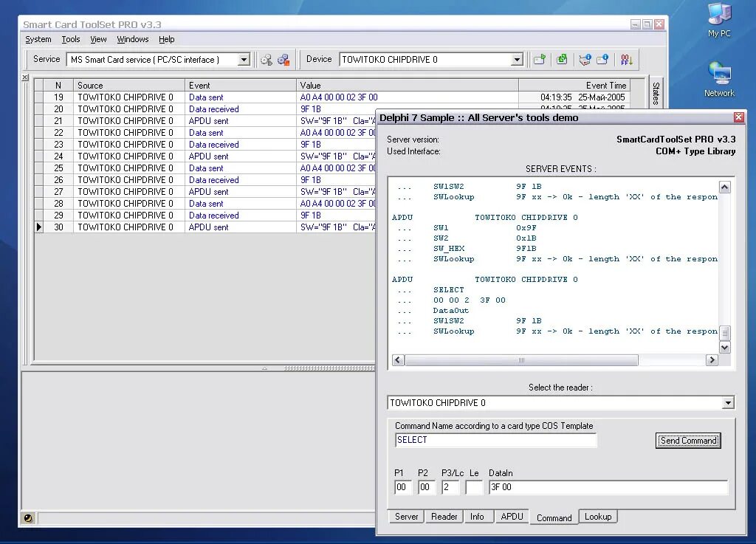Click the SW_HEX 9F1B line in server events
The width and height of the screenshot is (756, 544).
point(484,249)
